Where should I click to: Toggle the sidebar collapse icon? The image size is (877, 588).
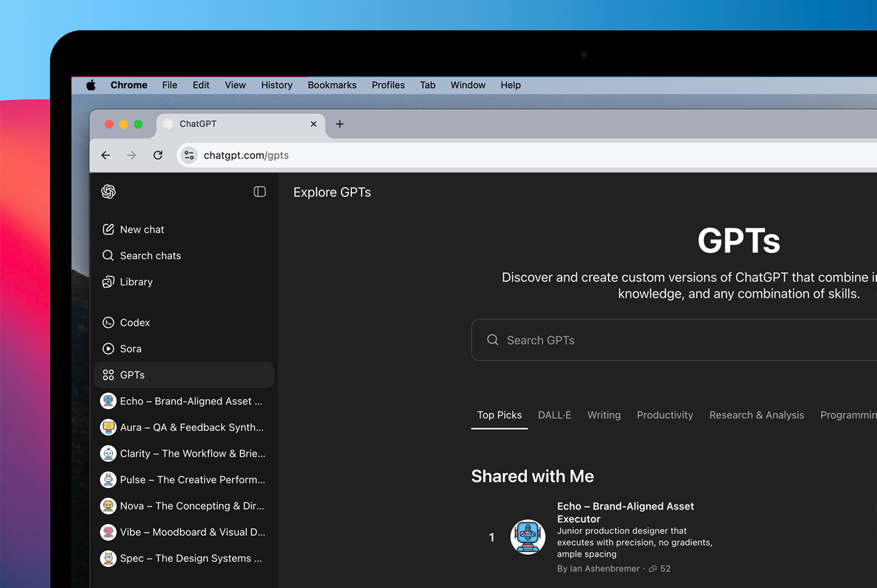click(260, 191)
